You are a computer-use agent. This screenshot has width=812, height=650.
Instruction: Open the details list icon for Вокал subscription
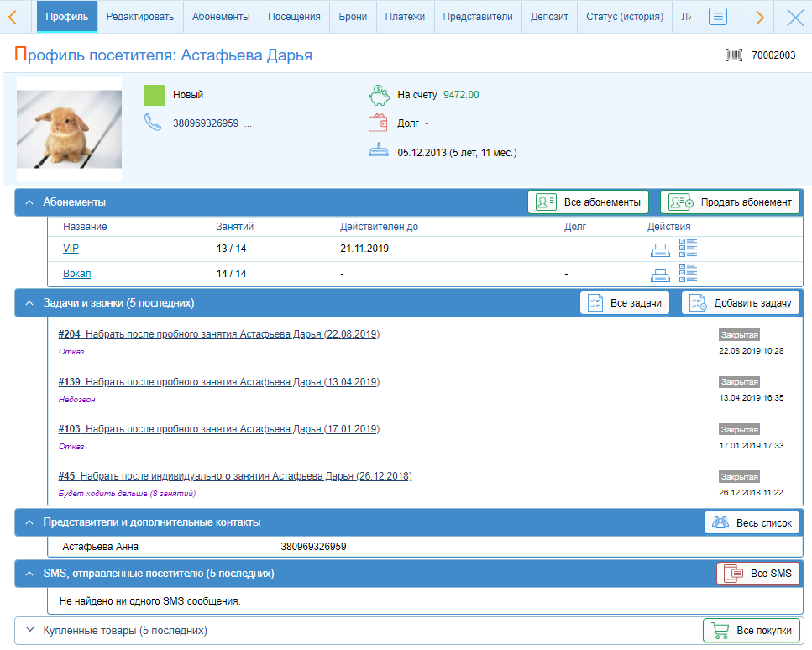point(688,274)
